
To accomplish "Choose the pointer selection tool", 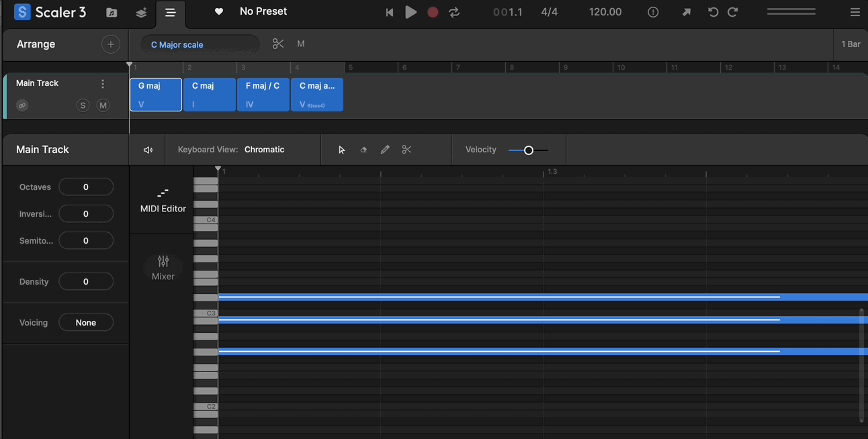I will click(341, 150).
